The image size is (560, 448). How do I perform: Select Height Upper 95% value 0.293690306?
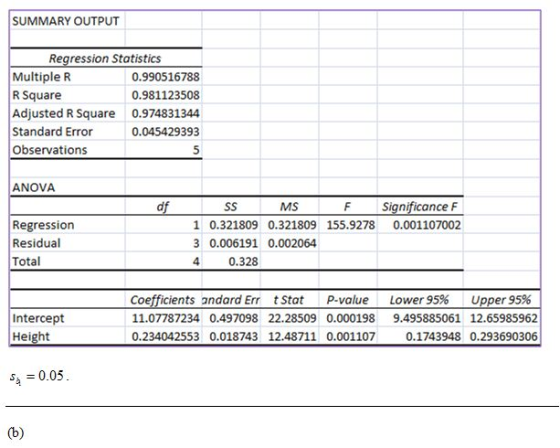click(x=504, y=337)
